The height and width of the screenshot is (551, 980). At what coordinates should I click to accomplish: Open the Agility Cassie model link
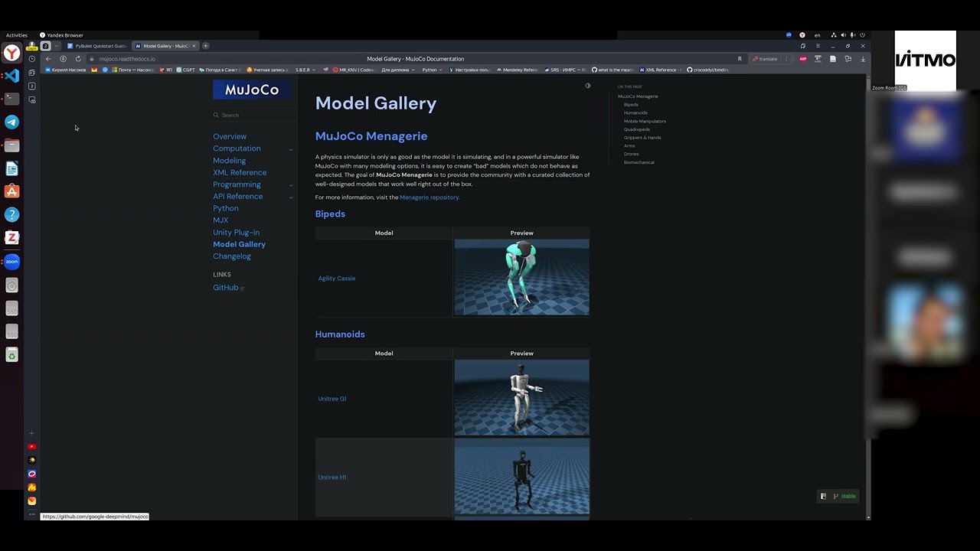[x=337, y=279]
